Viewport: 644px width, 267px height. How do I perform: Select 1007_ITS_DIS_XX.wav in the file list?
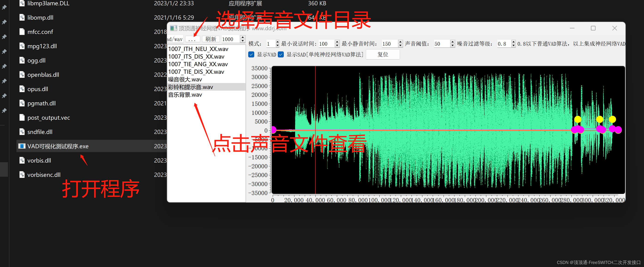coord(206,56)
